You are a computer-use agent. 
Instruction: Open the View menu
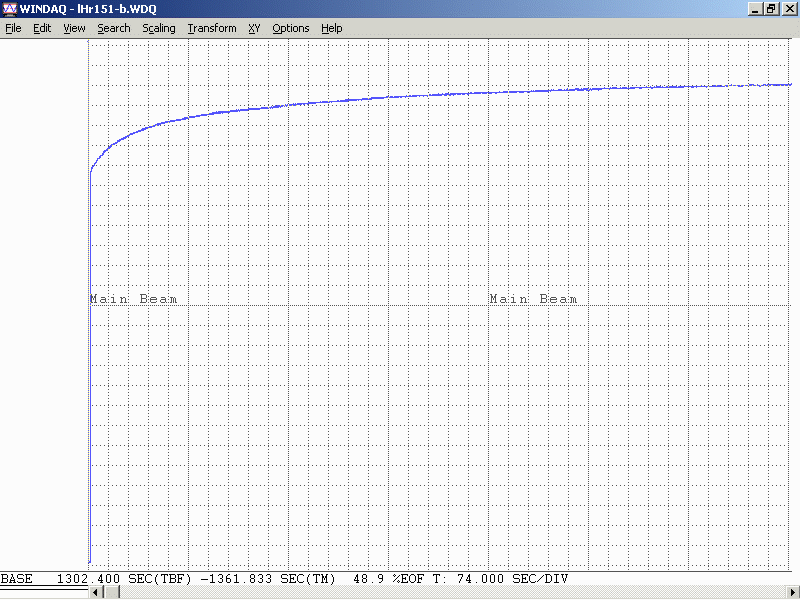pyautogui.click(x=74, y=28)
